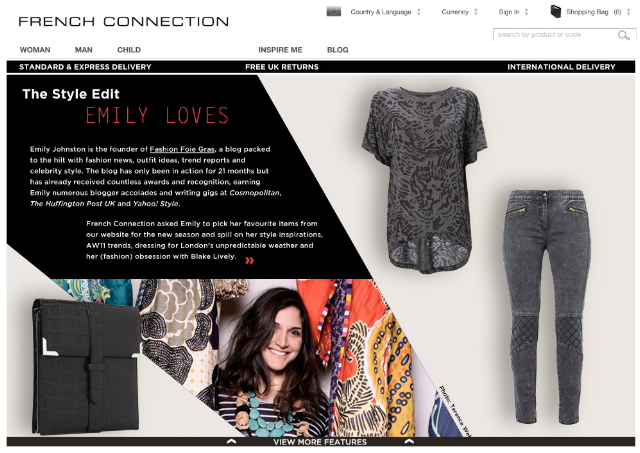Open the Currency dropdown

click(x=459, y=12)
